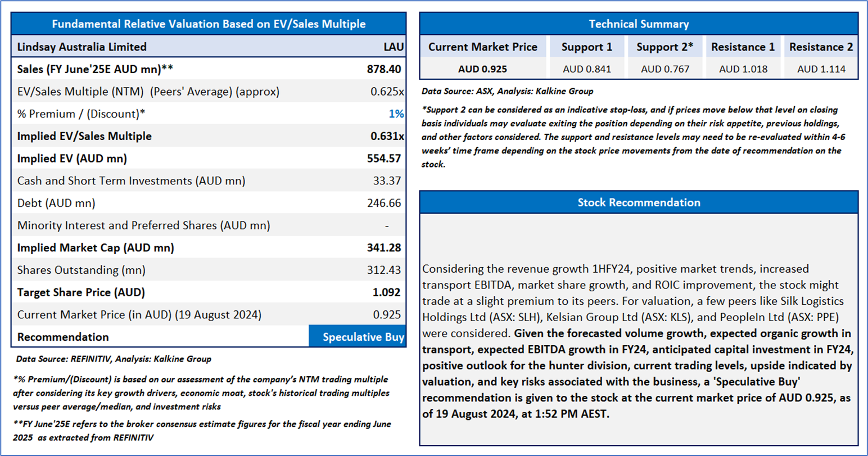
Task: Select the 'Implied Market Cap (AUD mn)' label
Action: click(96, 248)
